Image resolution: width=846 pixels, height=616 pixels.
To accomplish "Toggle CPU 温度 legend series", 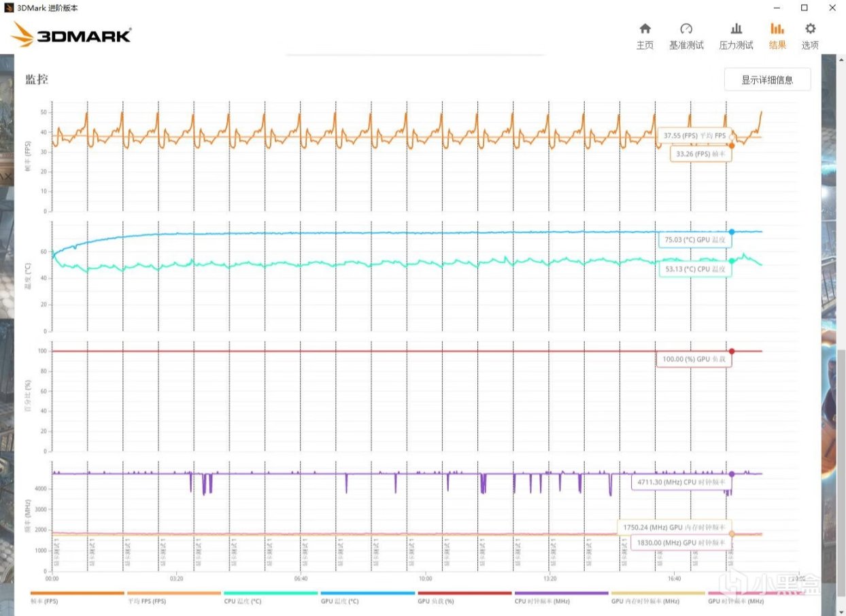I will click(271, 597).
